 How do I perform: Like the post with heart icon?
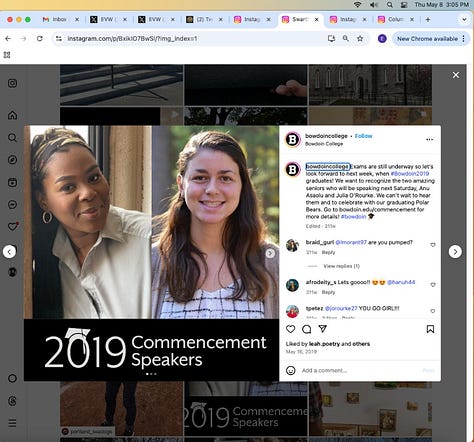click(291, 329)
